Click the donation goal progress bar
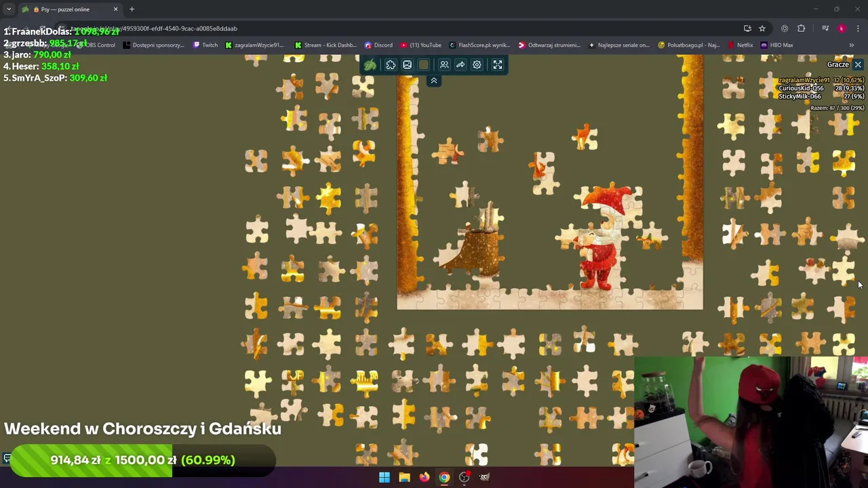Image resolution: width=868 pixels, height=488 pixels. (142, 460)
